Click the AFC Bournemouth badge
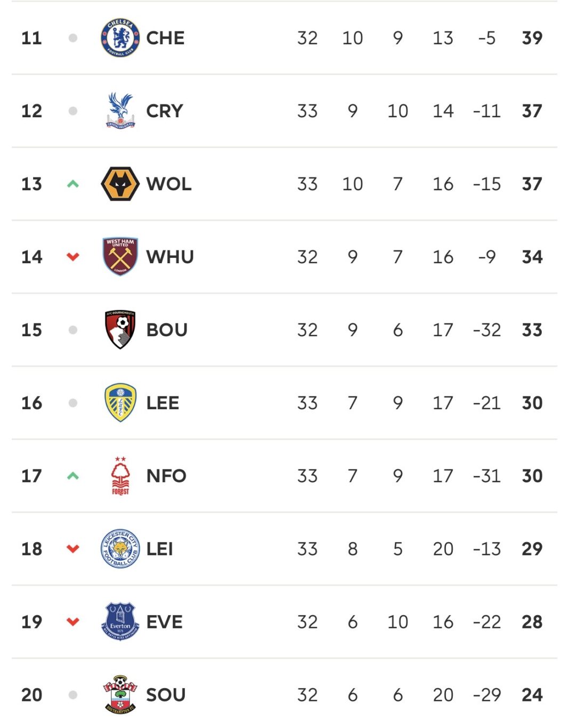569x728 pixels. [120, 330]
